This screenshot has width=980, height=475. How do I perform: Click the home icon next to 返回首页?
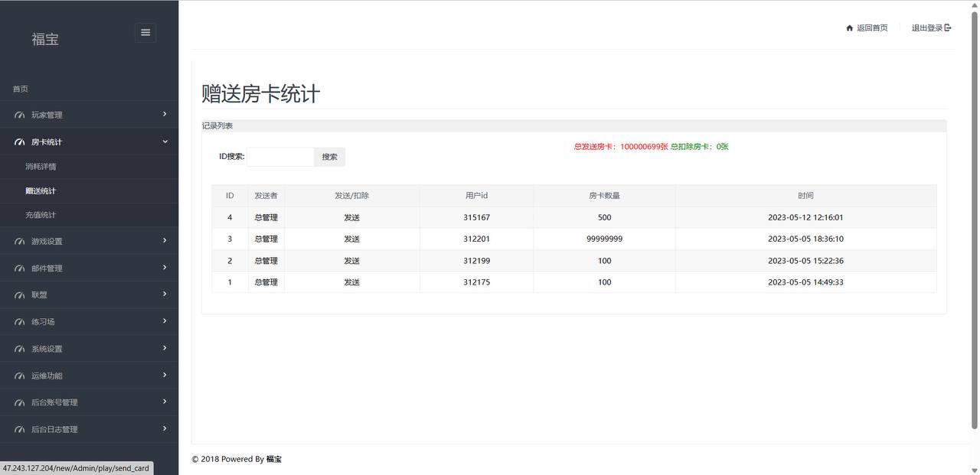(849, 27)
